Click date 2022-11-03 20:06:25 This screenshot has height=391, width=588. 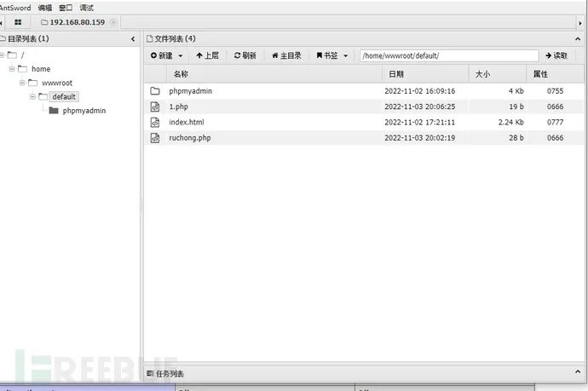[420, 106]
